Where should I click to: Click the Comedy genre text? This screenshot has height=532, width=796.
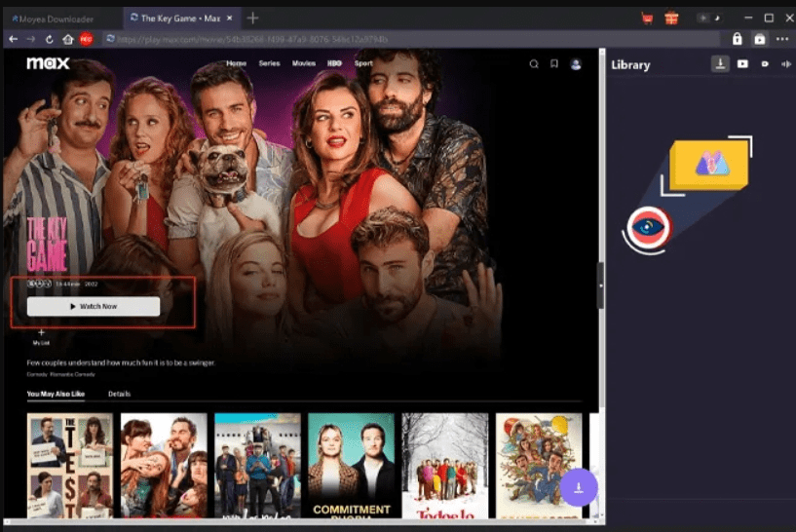click(x=37, y=374)
